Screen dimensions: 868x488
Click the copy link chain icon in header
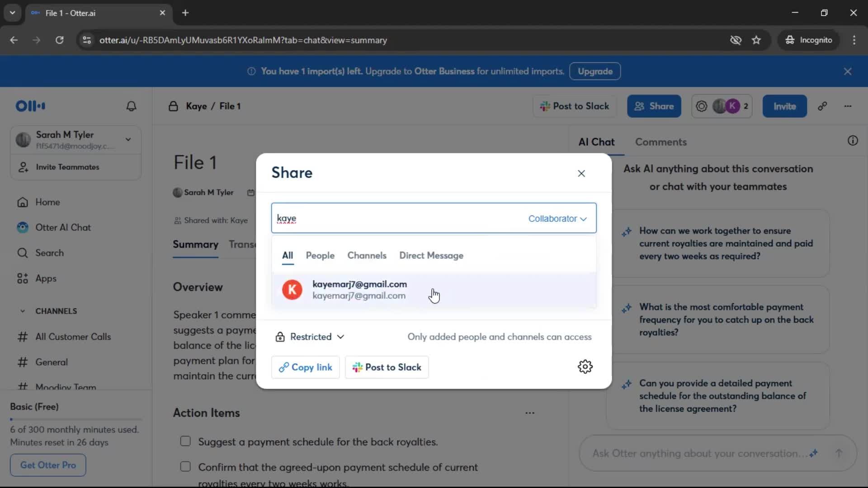point(822,106)
